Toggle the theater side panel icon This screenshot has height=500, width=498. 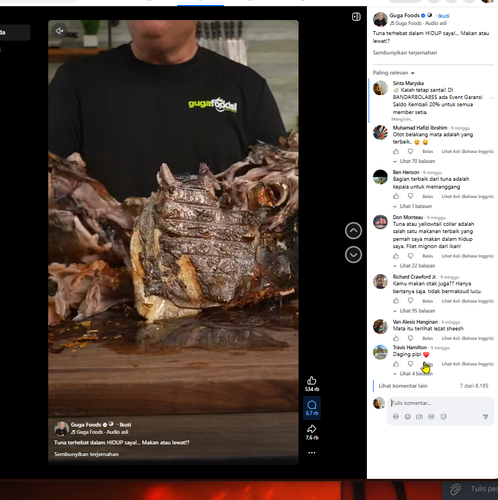[356, 17]
